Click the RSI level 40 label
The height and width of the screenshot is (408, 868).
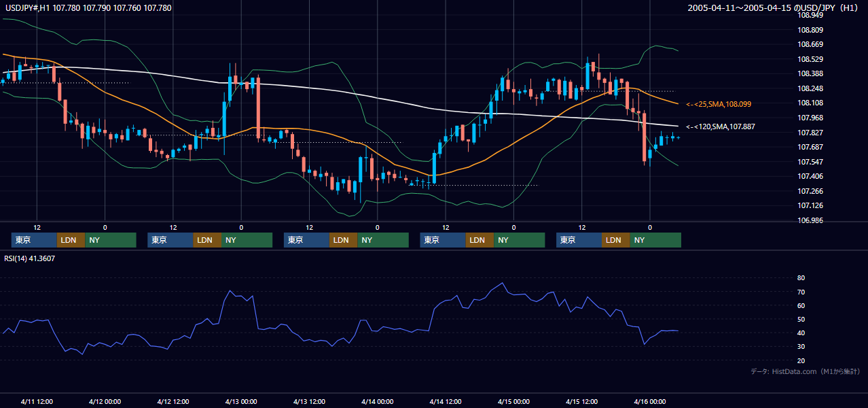coord(801,333)
